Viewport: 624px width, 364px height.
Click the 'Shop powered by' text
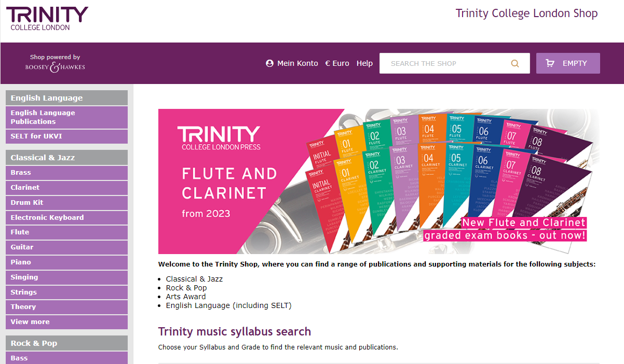[55, 57]
